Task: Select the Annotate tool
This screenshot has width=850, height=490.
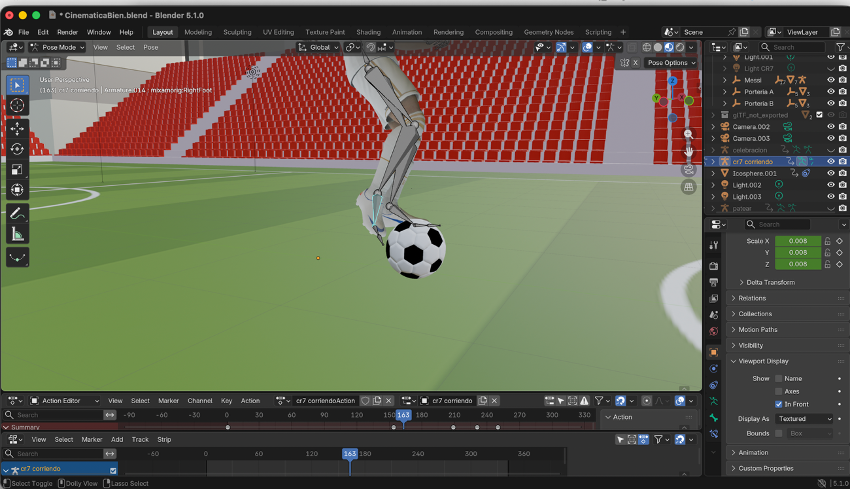Action: [18, 213]
